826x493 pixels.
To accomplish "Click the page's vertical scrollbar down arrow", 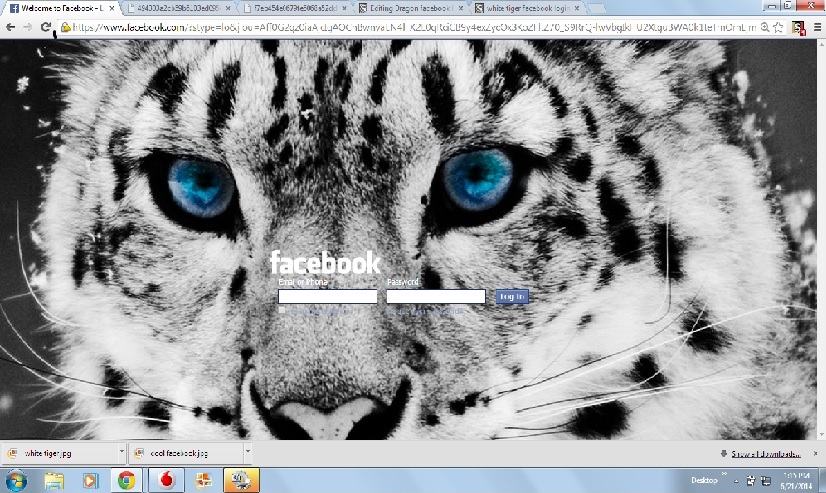I will click(821, 435).
